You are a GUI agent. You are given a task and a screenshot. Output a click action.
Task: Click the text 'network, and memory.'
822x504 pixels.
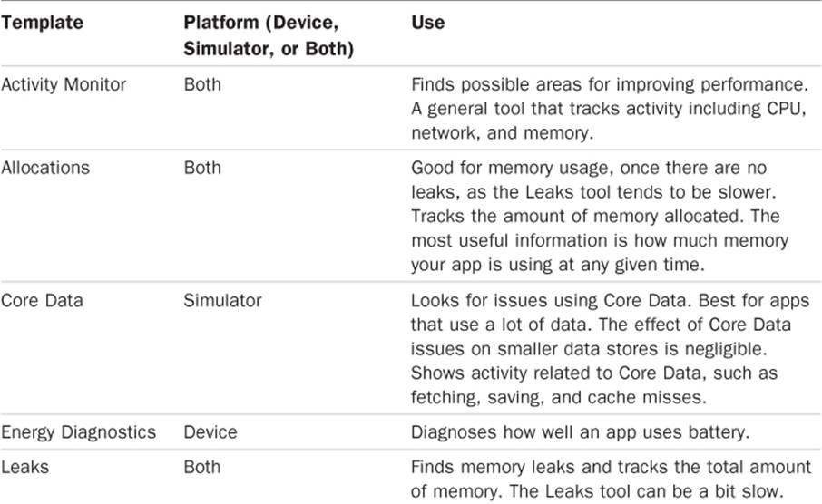[x=503, y=132]
